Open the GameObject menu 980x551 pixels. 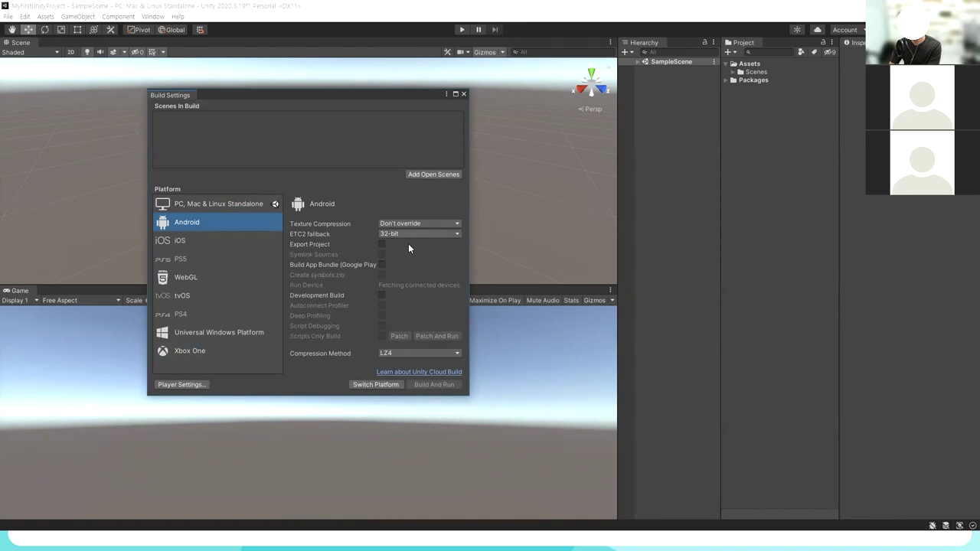click(x=78, y=17)
